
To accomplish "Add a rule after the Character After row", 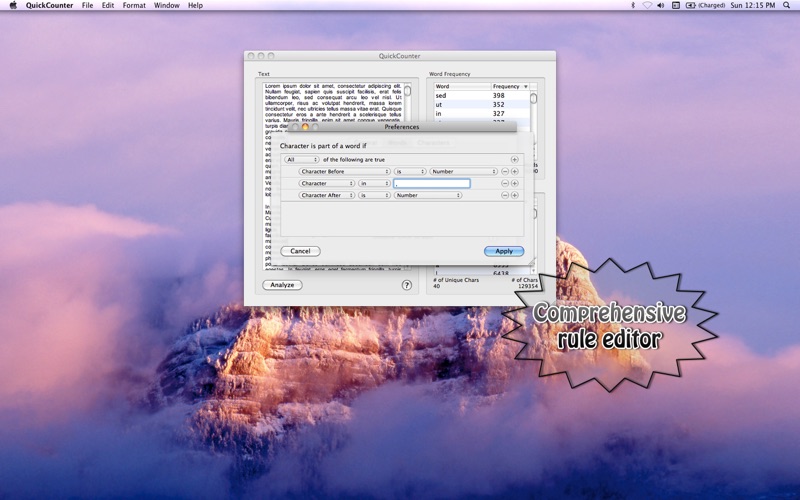I will point(514,195).
